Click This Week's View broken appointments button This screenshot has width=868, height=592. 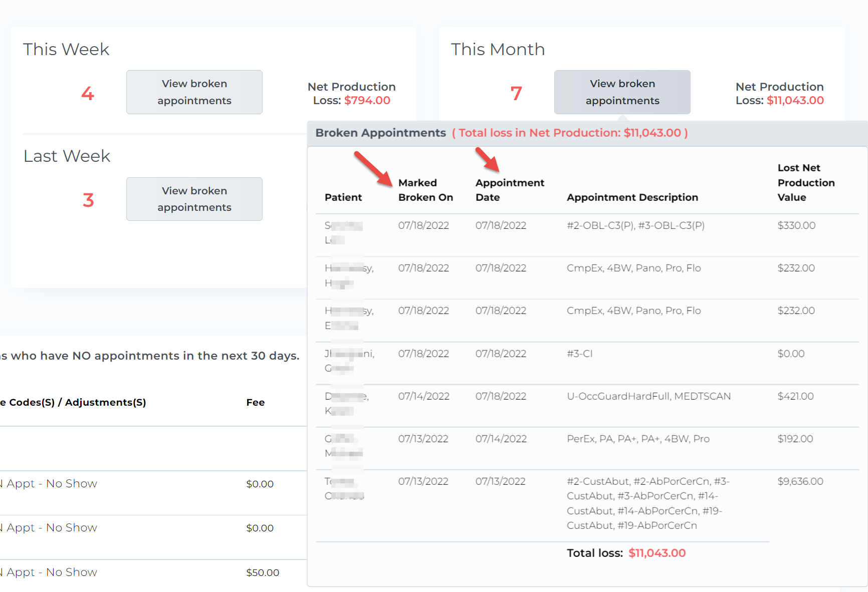pos(194,92)
